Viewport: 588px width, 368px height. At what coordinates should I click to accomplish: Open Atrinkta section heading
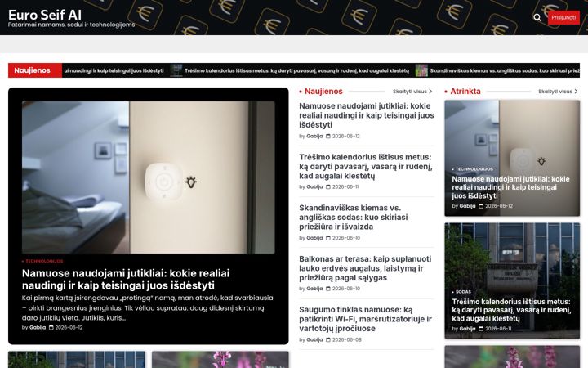coord(465,92)
